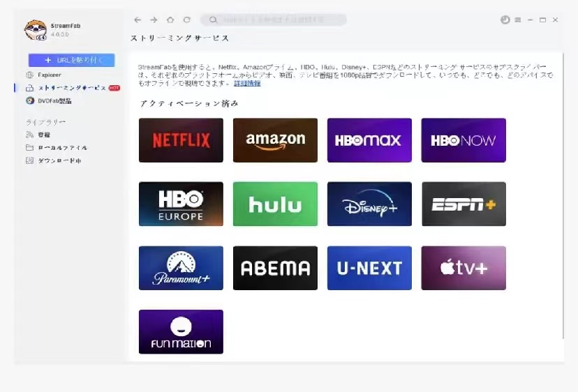Open the Netflix service tile
Viewport: 578px width, 392px height.
click(x=181, y=140)
